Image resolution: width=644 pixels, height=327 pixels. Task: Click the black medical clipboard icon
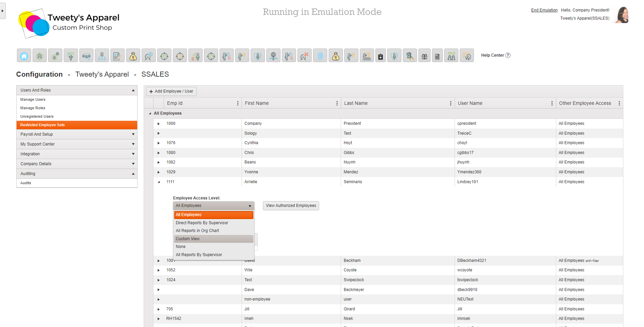pyautogui.click(x=380, y=56)
